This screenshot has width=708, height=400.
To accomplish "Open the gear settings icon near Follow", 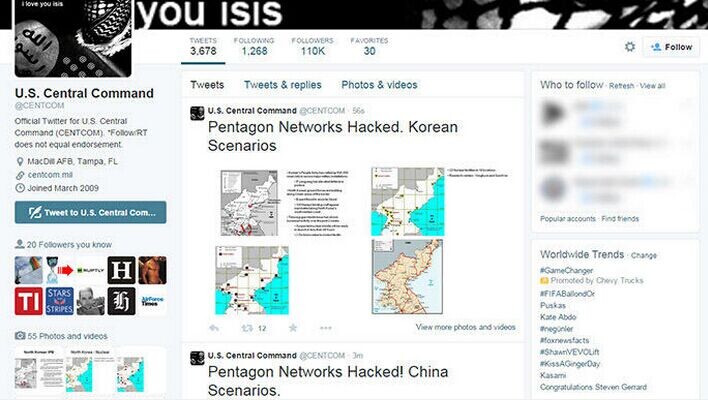I will pyautogui.click(x=630, y=47).
